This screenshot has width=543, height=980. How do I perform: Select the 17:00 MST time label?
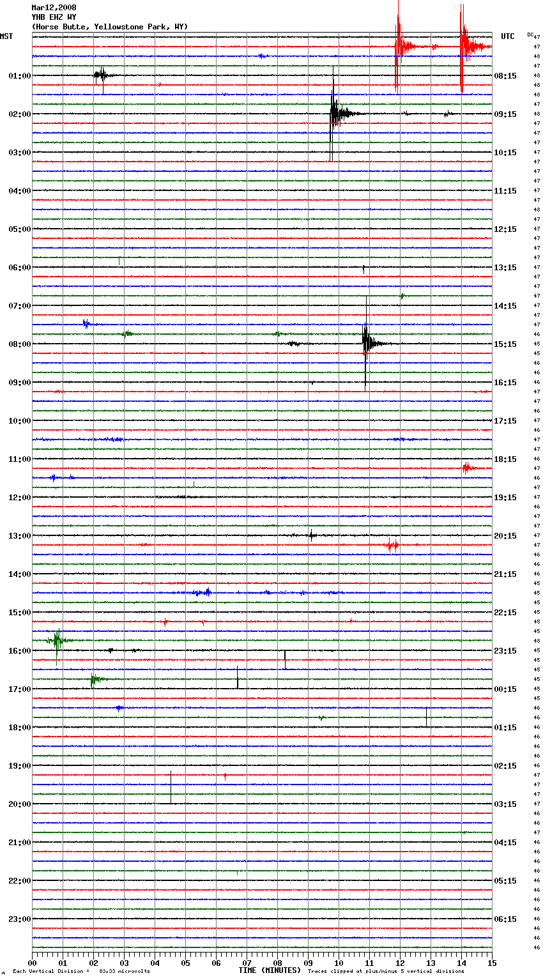[20, 689]
